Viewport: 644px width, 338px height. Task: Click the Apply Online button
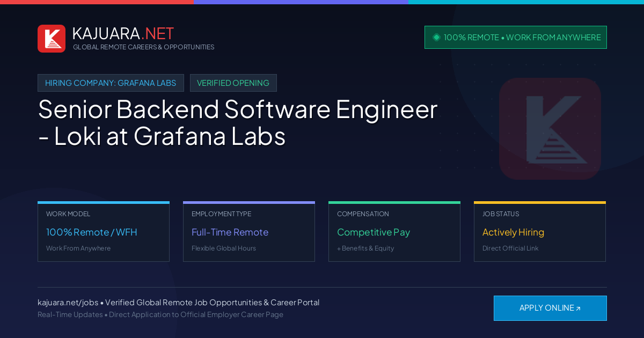(550, 308)
